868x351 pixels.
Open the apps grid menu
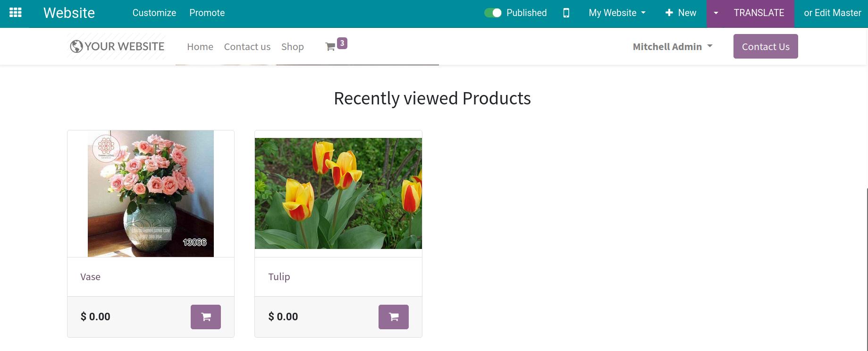click(x=15, y=13)
